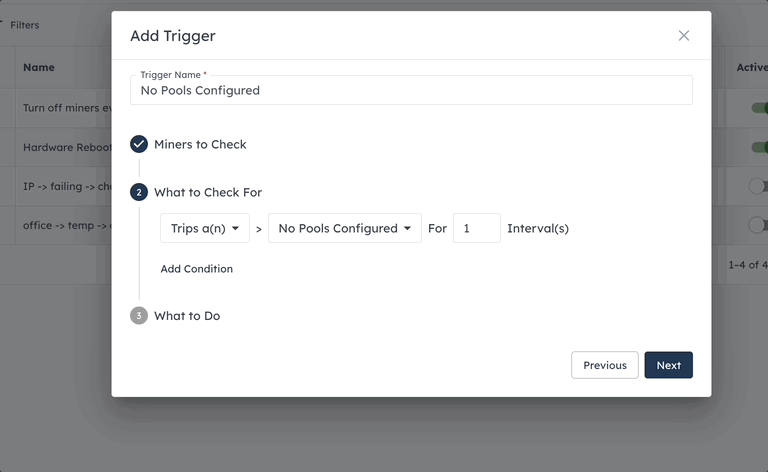Select the step 2 circle icon
This screenshot has height=472, width=768.
click(139, 192)
